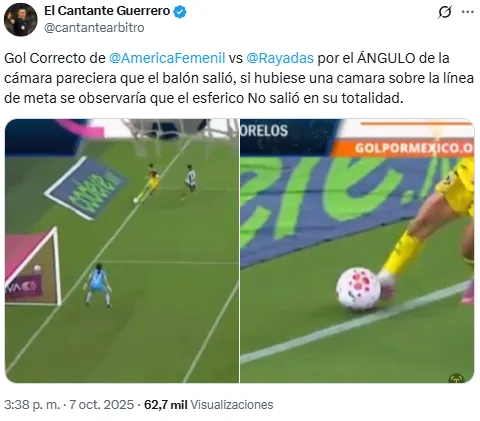Screen dimensions: 480x421
Task: Open the @AmericaFemenil mention
Action: (x=167, y=58)
